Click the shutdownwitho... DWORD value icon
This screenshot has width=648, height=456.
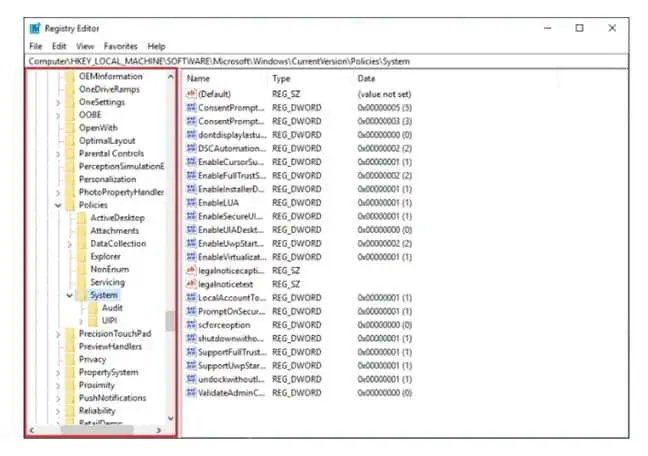191,339
